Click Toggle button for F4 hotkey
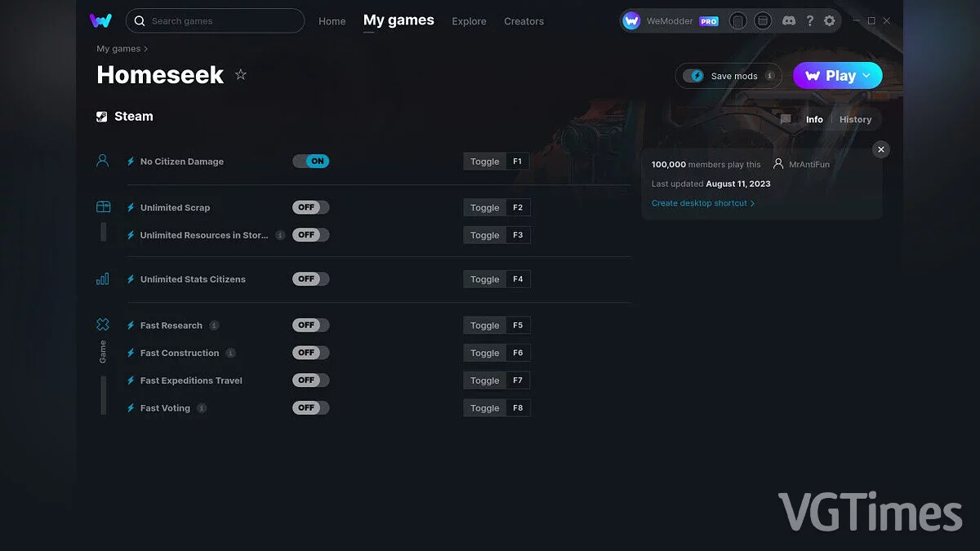The width and height of the screenshot is (980, 551). click(x=484, y=279)
